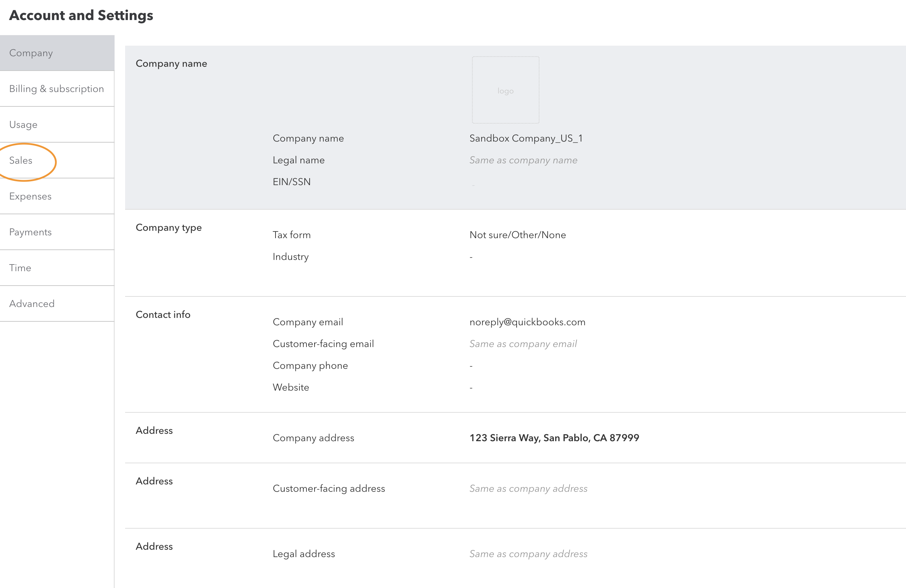
Task: Edit the Legal address value
Action: (x=528, y=554)
